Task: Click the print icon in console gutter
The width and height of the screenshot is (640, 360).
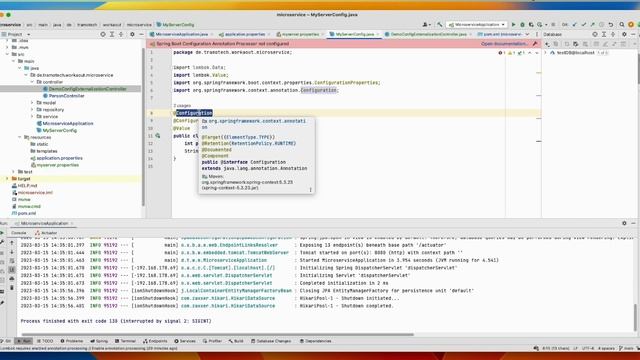Action: (x=12, y=279)
